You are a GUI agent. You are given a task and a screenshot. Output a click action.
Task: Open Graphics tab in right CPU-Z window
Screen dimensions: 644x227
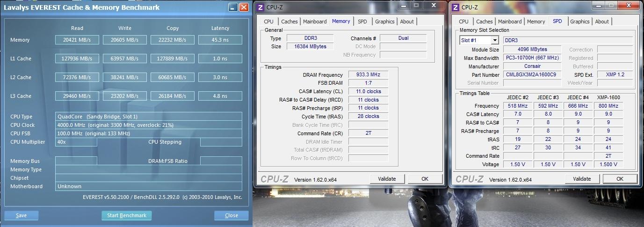580,22
